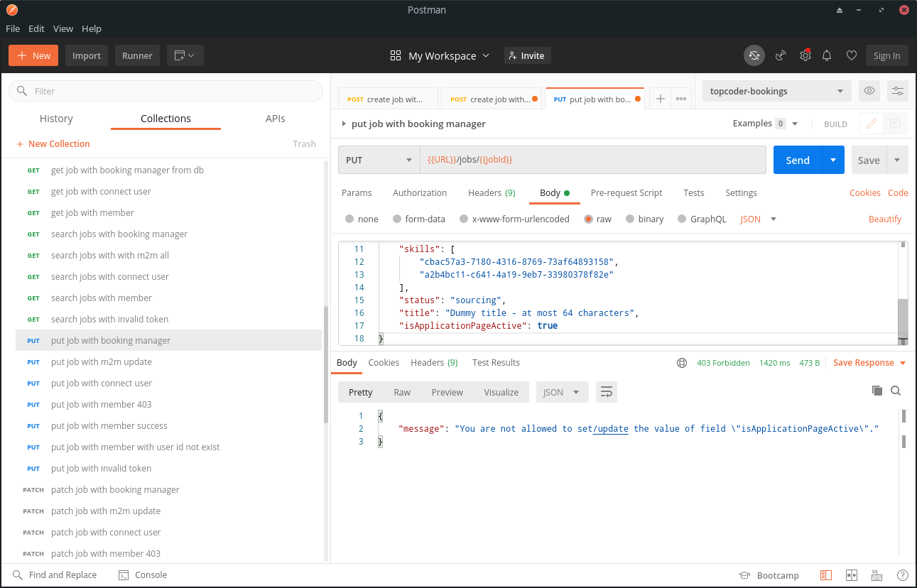Search the response with magnifier icon
The image size is (917, 588).
[896, 391]
